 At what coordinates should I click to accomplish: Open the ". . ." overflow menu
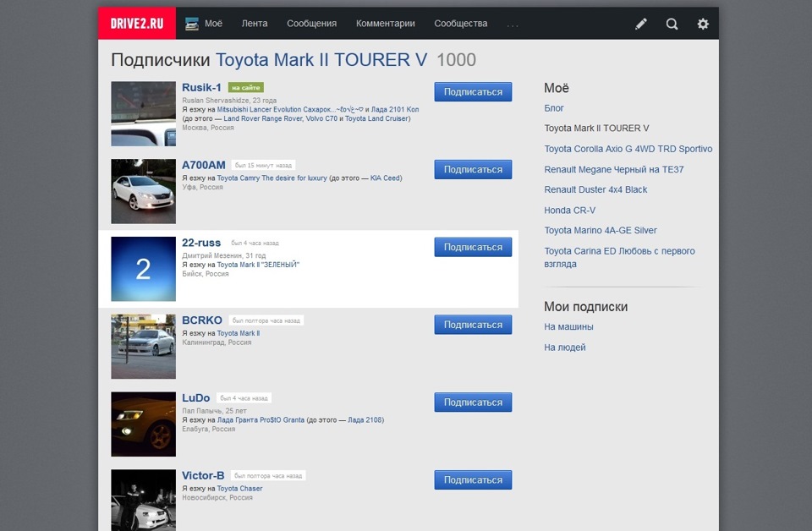pos(513,25)
